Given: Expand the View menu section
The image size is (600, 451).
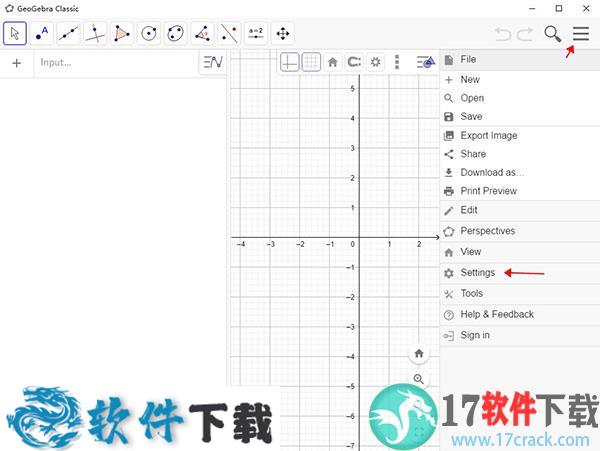Looking at the screenshot, I should tap(520, 252).
